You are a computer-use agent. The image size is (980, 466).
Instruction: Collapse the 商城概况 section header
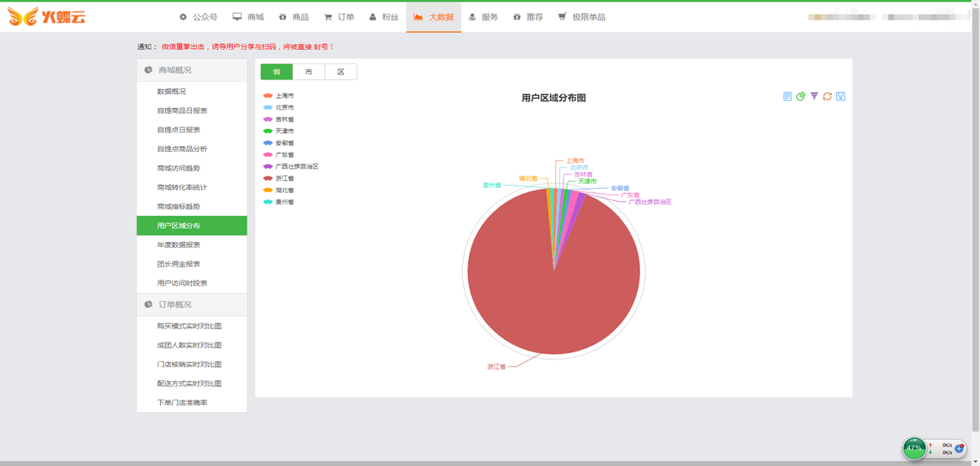192,70
